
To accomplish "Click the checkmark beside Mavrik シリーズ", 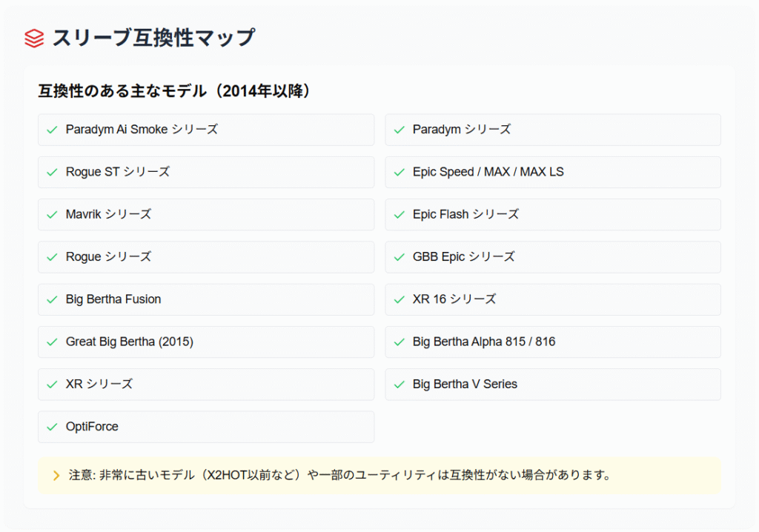I will 53,214.
